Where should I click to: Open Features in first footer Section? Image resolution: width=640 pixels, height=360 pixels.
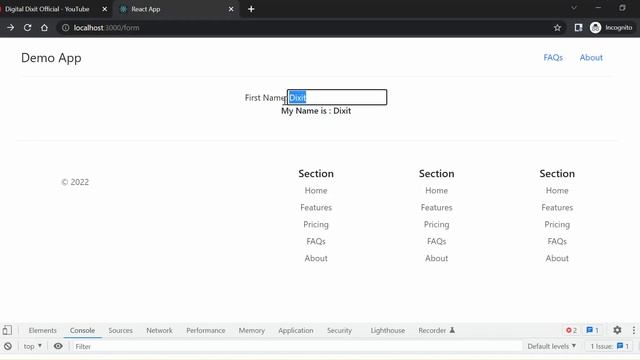coord(316,207)
